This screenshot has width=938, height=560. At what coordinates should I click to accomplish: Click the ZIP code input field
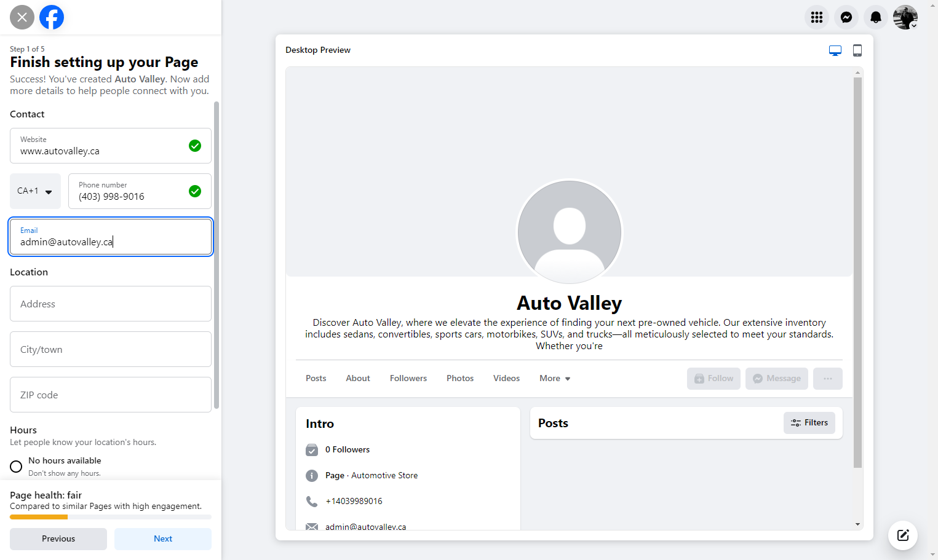(x=111, y=395)
